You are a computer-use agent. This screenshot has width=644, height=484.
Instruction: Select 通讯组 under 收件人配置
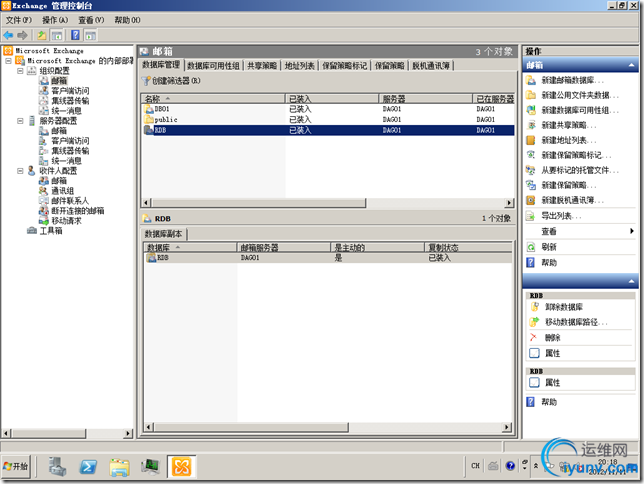pos(62,191)
